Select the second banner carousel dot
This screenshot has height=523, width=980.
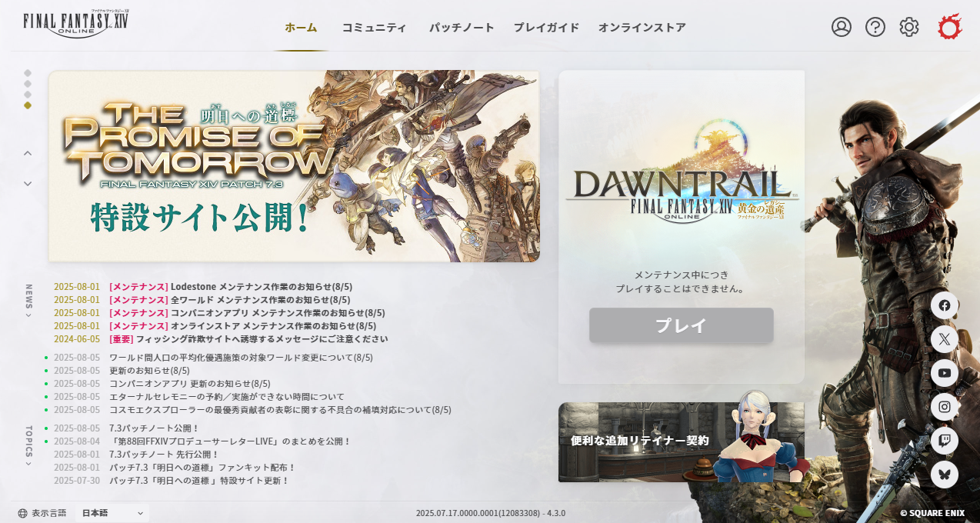click(x=28, y=84)
